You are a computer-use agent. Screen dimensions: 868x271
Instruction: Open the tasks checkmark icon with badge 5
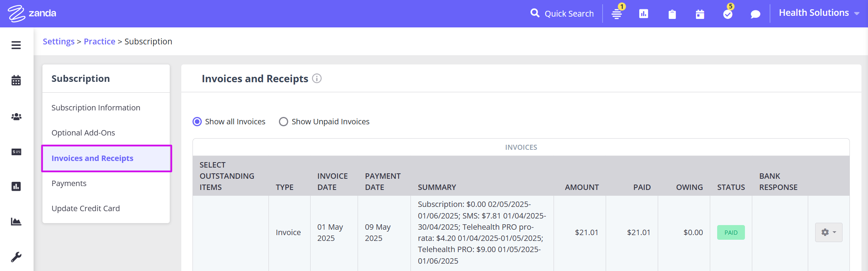(728, 14)
